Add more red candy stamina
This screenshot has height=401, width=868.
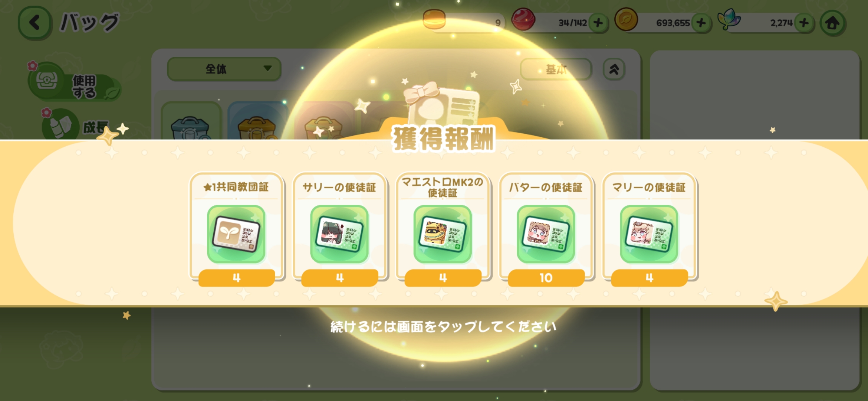(x=598, y=23)
